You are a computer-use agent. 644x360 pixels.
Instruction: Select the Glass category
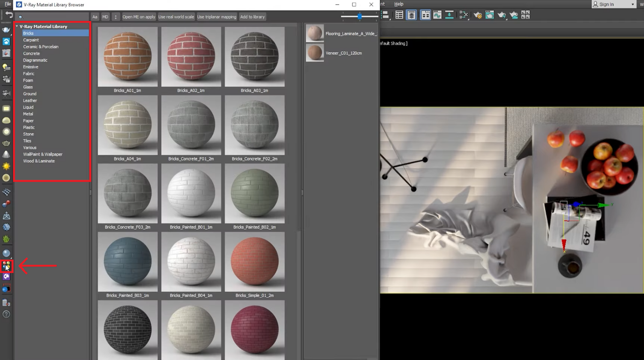(x=28, y=87)
